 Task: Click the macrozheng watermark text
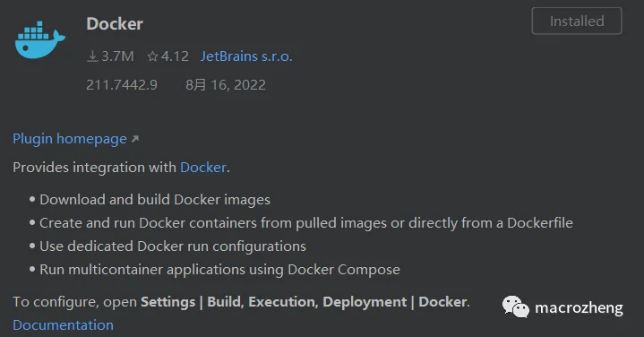580,307
